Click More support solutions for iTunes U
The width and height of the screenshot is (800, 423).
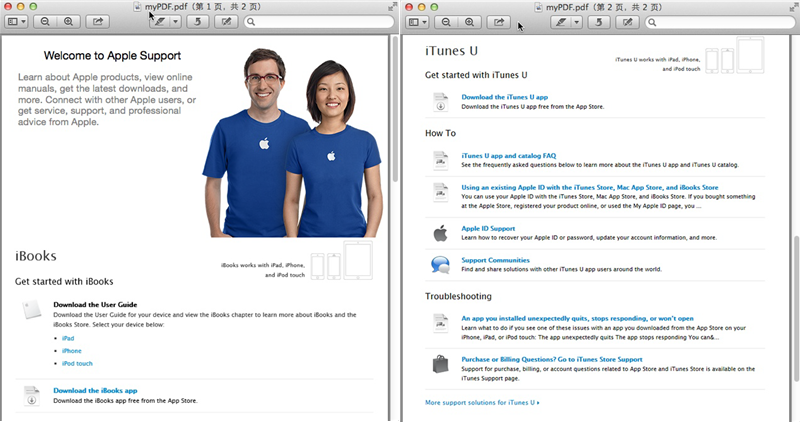tap(481, 402)
